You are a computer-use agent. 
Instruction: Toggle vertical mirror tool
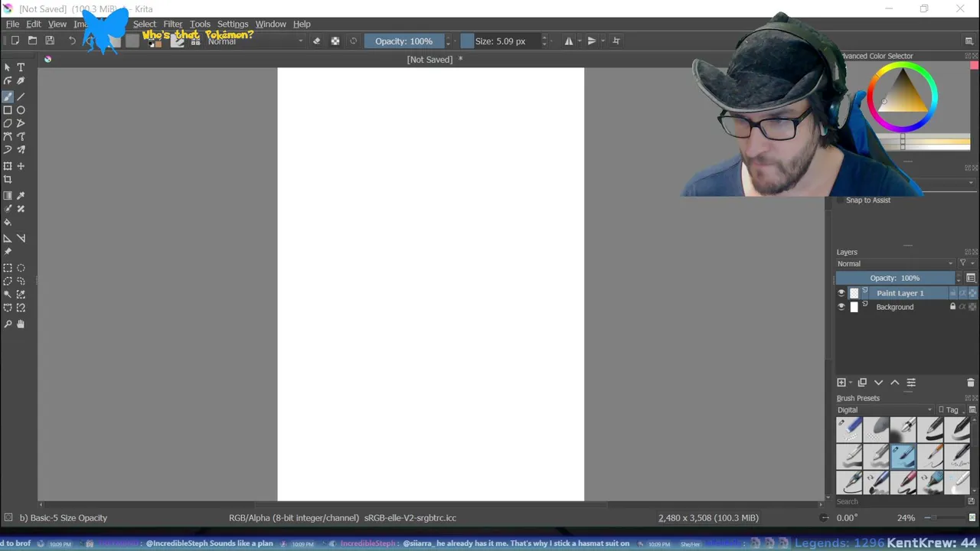(592, 41)
